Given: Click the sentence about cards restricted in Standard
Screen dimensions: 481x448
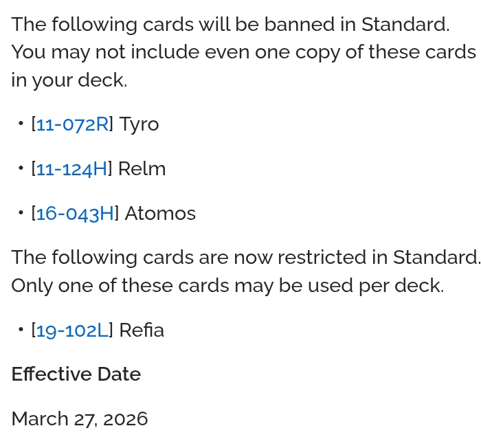Looking at the screenshot, I should [x=245, y=258].
